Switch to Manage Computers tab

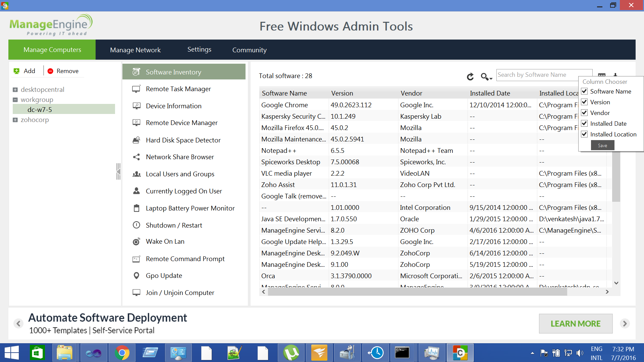pos(52,50)
